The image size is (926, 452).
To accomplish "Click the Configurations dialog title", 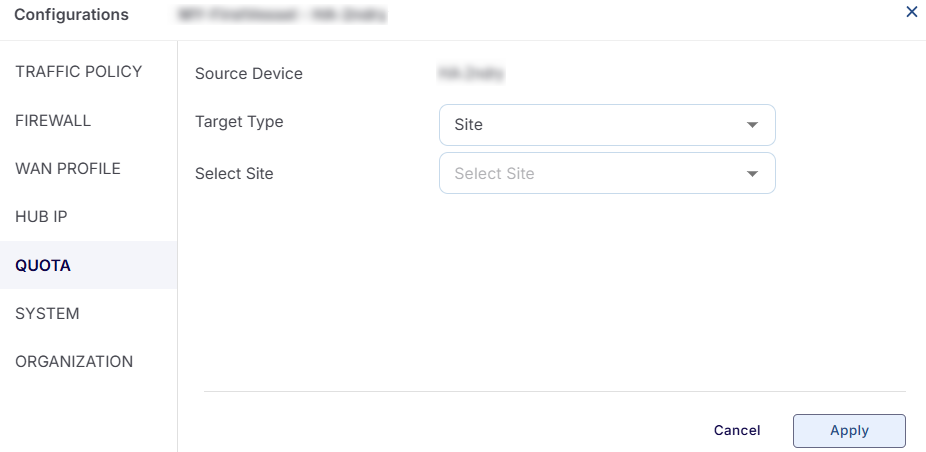I will pyautogui.click(x=71, y=15).
